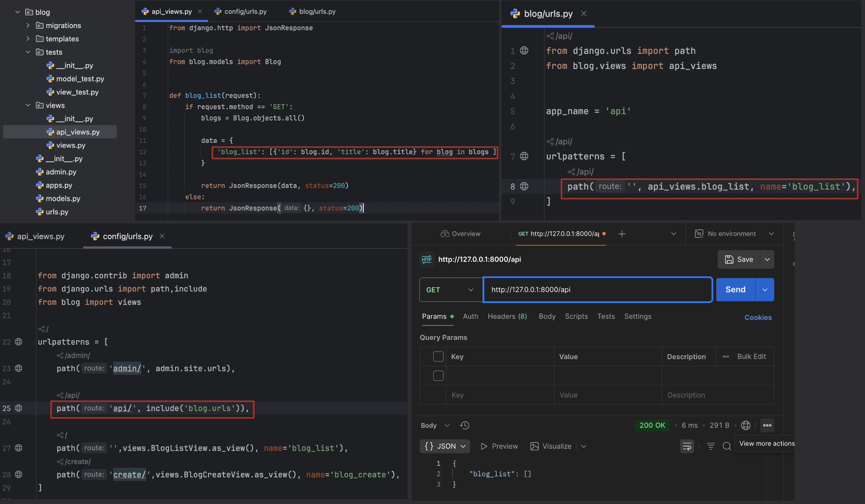The width and height of the screenshot is (865, 504).
Task: Check the Key column header checkbox
Action: (438, 357)
